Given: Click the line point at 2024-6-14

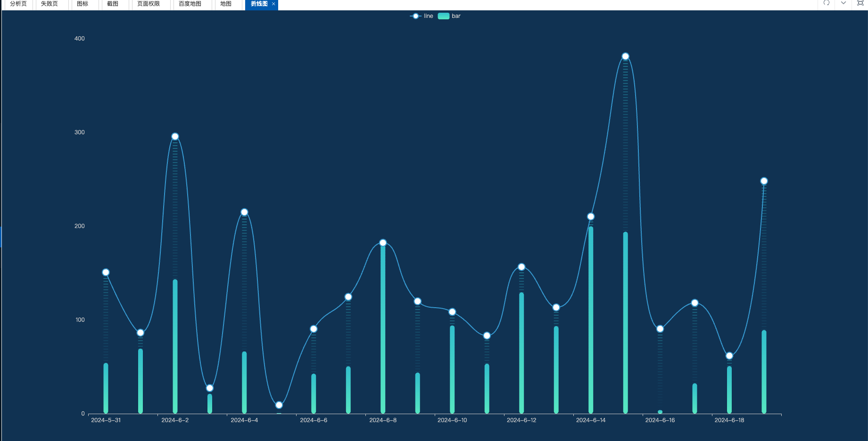Looking at the screenshot, I should tap(591, 217).
